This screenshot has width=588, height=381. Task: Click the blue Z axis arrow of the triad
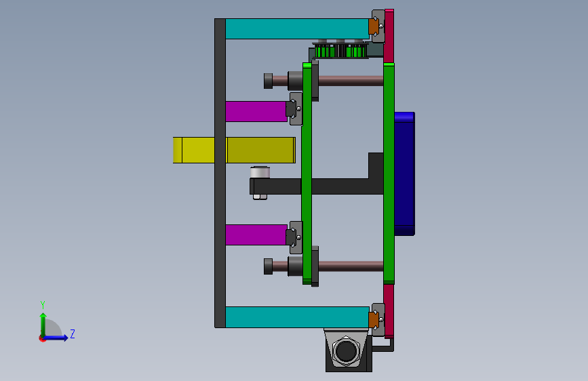pyautogui.click(x=56, y=338)
